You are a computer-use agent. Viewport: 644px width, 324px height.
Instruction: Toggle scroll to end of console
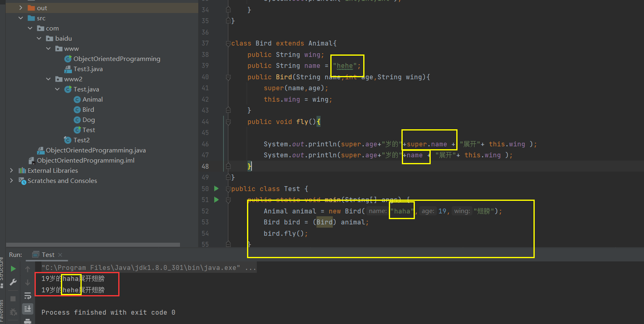pyautogui.click(x=28, y=309)
